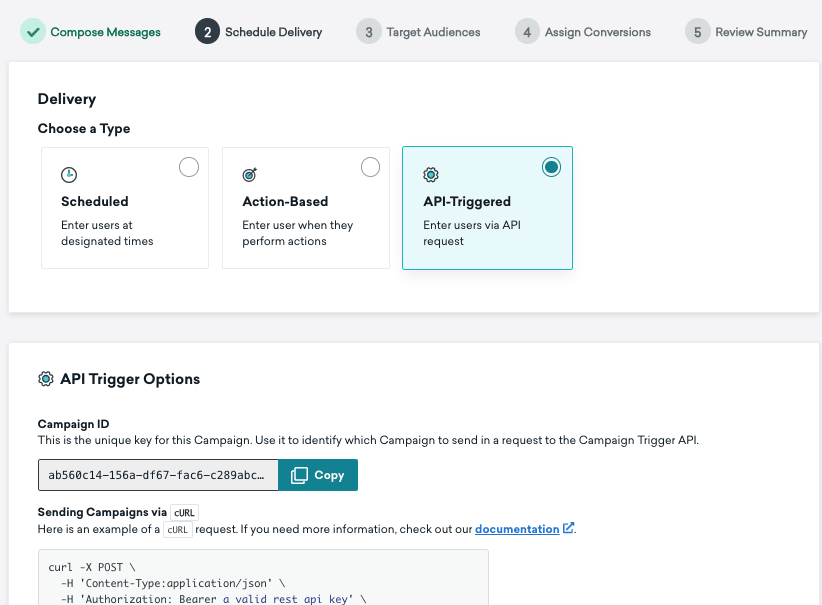Copy the Campaign ID
Image resolution: width=822 pixels, height=605 pixels.
[318, 475]
